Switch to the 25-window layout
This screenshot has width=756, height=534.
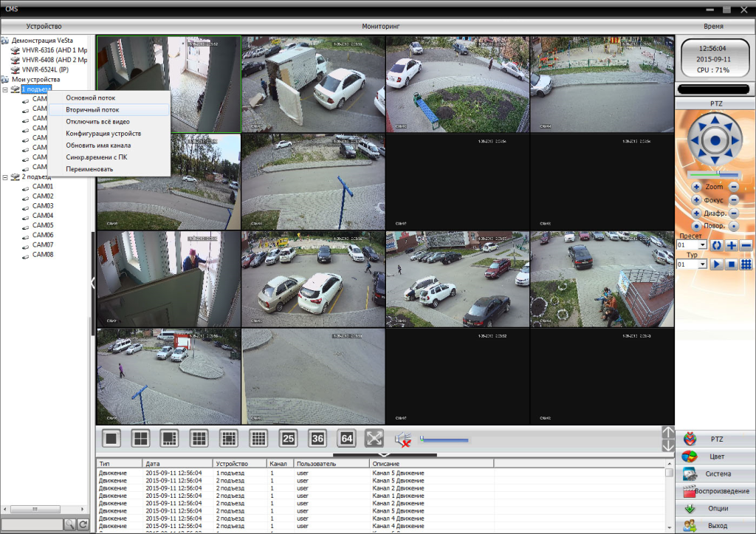288,438
